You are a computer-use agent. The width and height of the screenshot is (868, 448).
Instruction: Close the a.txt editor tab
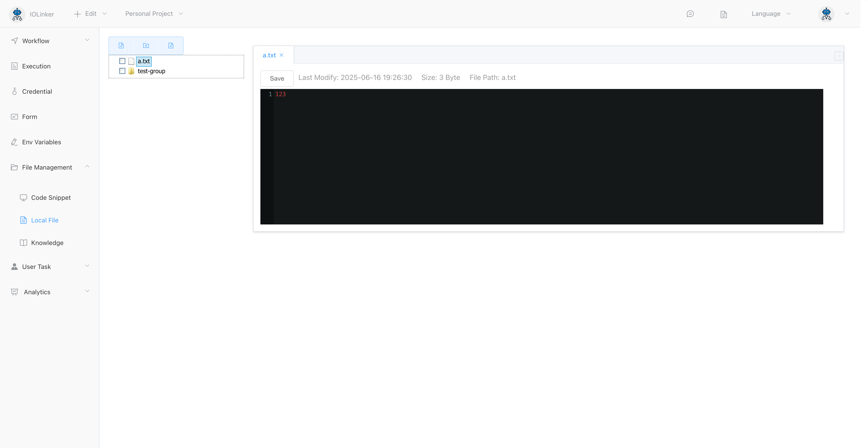tap(281, 55)
